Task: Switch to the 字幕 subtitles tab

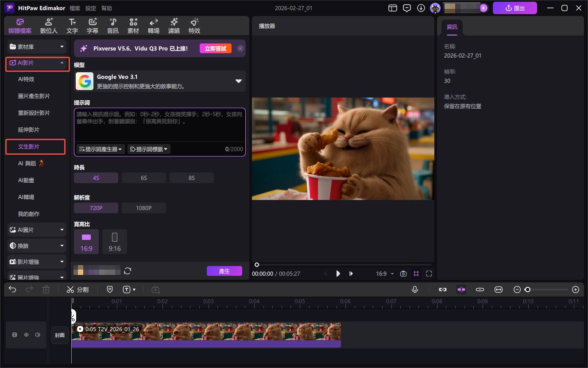Action: tap(93, 26)
